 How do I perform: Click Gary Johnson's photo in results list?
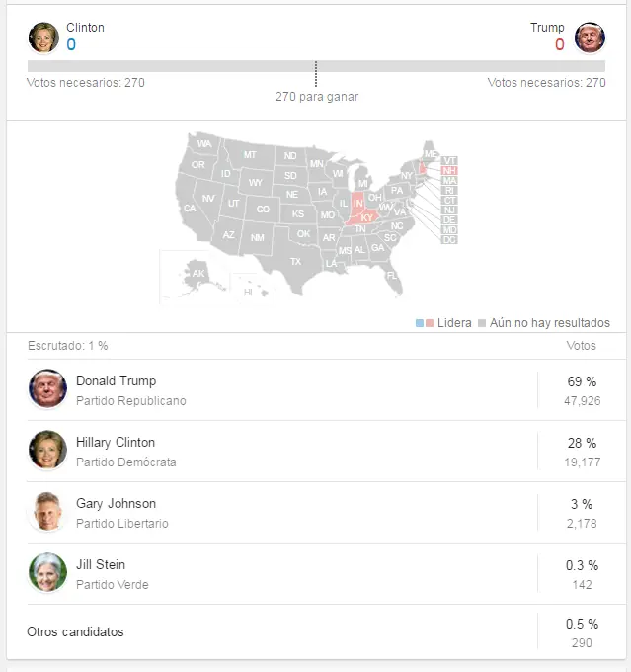click(47, 511)
